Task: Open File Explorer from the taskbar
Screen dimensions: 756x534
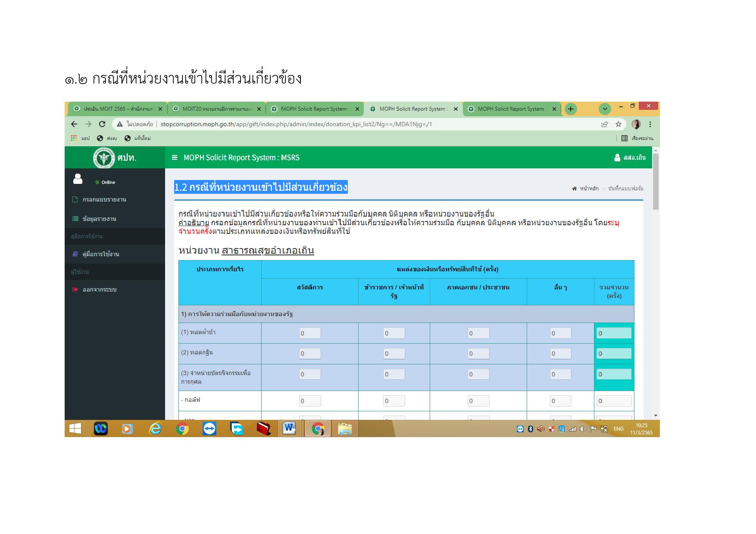Action: tap(344, 428)
